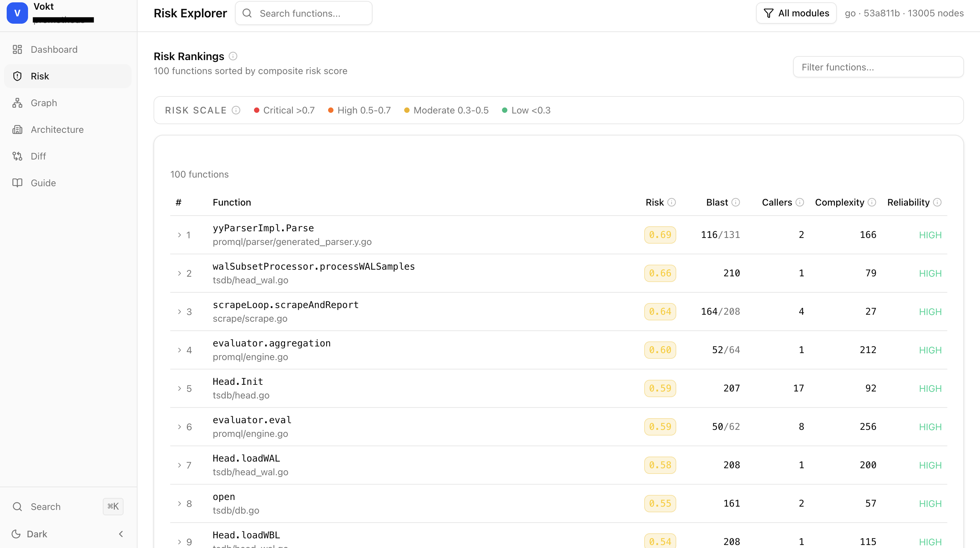Click the yellow Moderate 0.3-0.5 dot
This screenshot has width=980, height=548.
(x=407, y=110)
